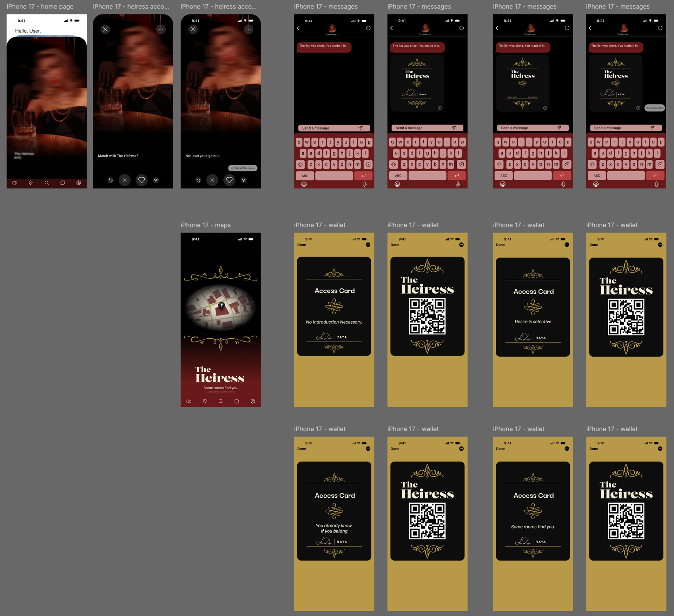Tap Done above the "Some rooms find you." Access Card

pyautogui.click(x=500, y=449)
